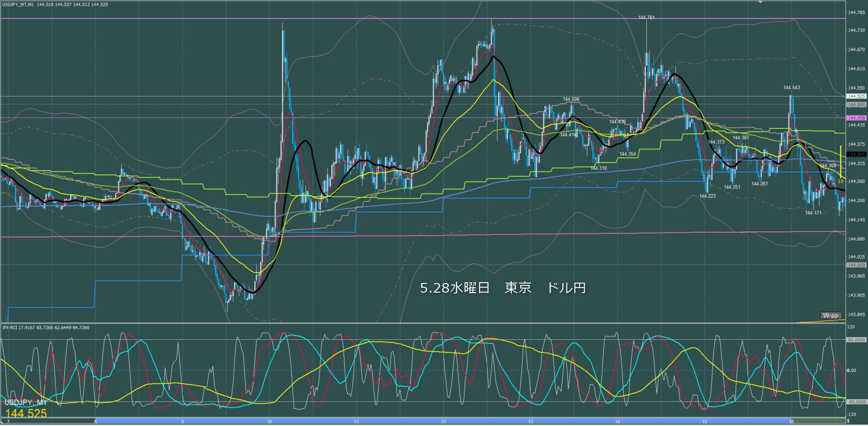Click the yellow 10 countdown label

click(x=840, y=181)
